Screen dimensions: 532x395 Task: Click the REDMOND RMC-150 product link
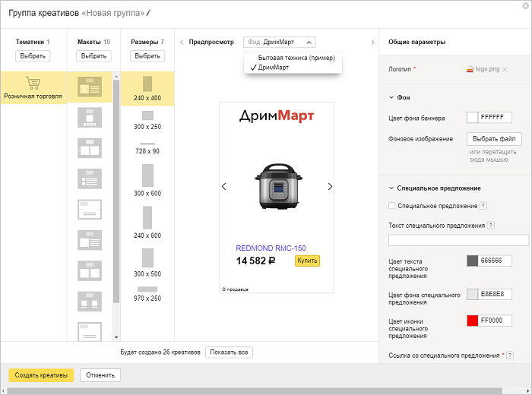click(271, 248)
